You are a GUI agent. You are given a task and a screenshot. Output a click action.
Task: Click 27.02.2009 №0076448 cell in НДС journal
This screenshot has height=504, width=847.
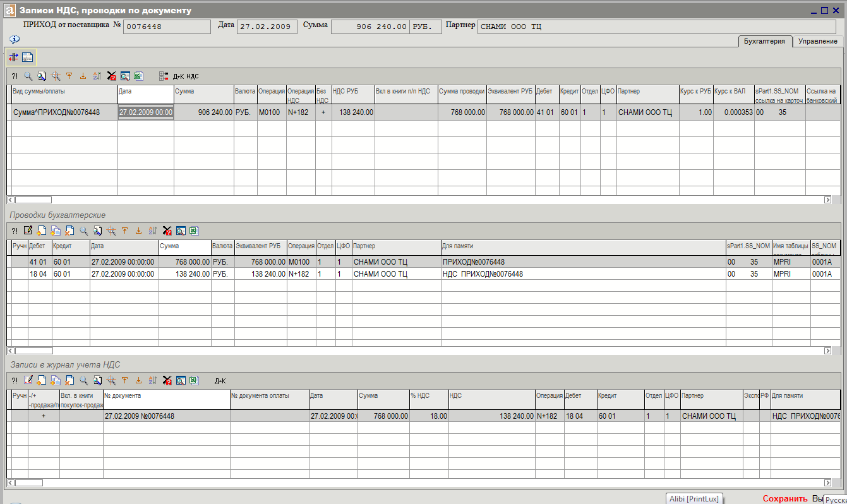click(x=166, y=416)
